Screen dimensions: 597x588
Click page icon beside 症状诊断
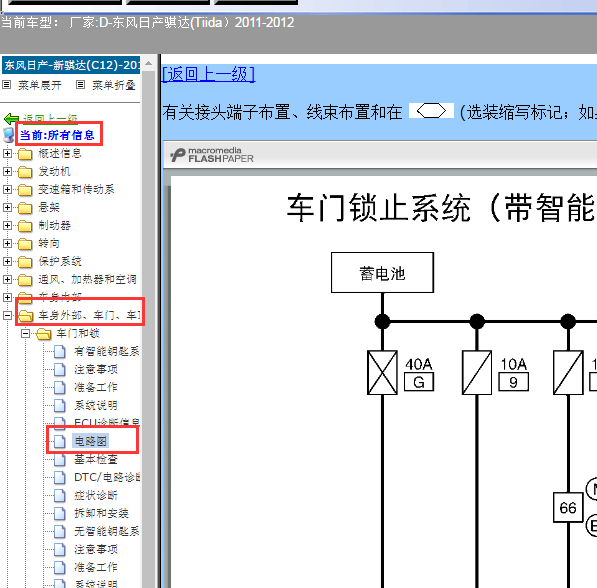click(x=59, y=495)
